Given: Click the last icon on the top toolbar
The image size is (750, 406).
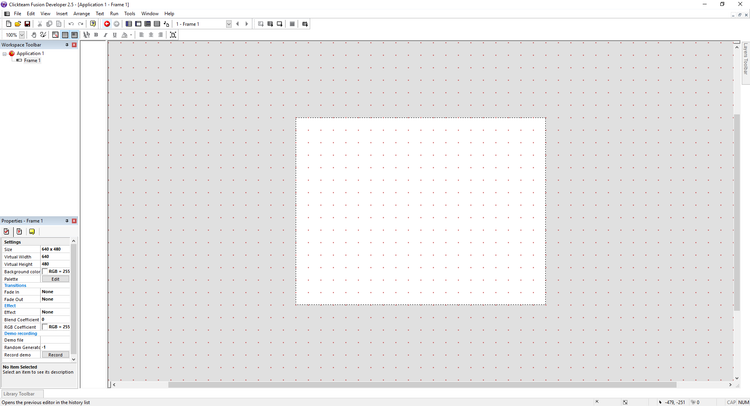Looking at the screenshot, I should tap(305, 24).
